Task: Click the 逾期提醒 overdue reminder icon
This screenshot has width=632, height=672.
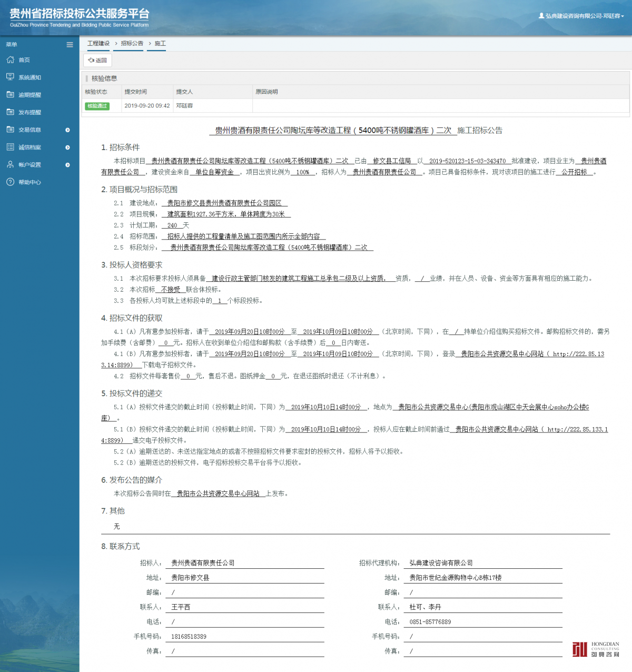Action: 9,94
